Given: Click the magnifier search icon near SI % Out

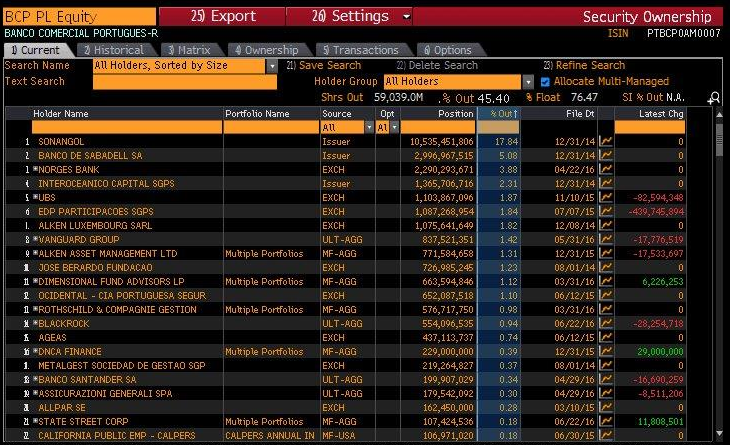Looking at the screenshot, I should pos(714,98).
